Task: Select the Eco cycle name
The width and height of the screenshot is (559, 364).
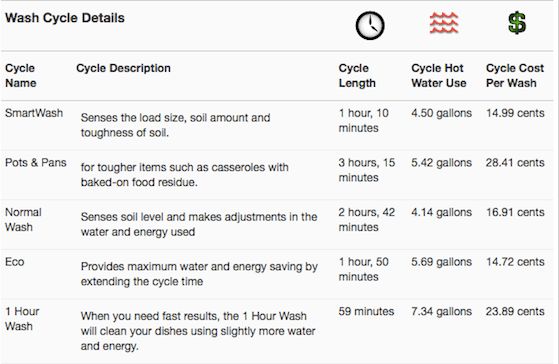Action: 15,262
